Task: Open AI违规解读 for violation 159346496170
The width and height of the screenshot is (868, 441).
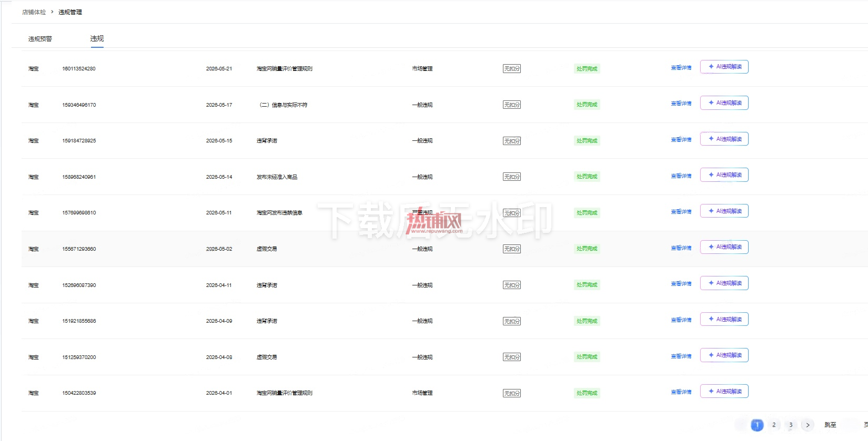Action: 724,103
